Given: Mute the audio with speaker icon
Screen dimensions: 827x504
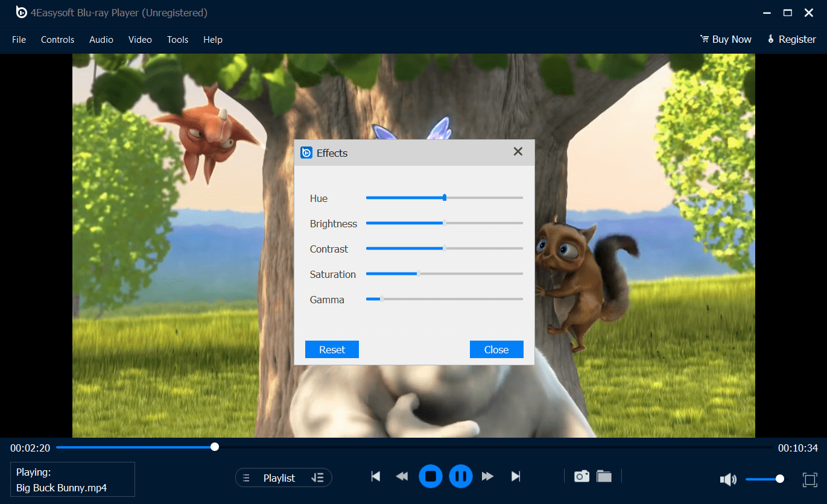Looking at the screenshot, I should [729, 479].
